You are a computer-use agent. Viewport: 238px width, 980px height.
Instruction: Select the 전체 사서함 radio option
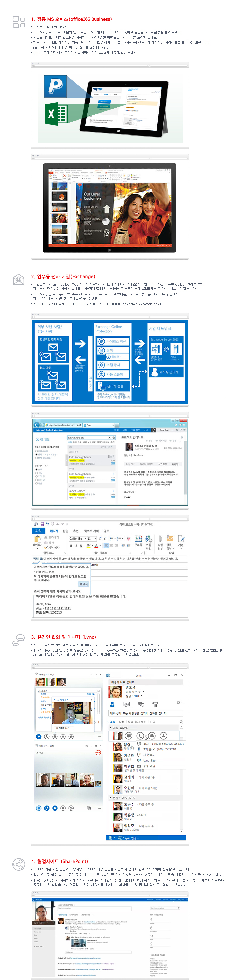(36, 451)
